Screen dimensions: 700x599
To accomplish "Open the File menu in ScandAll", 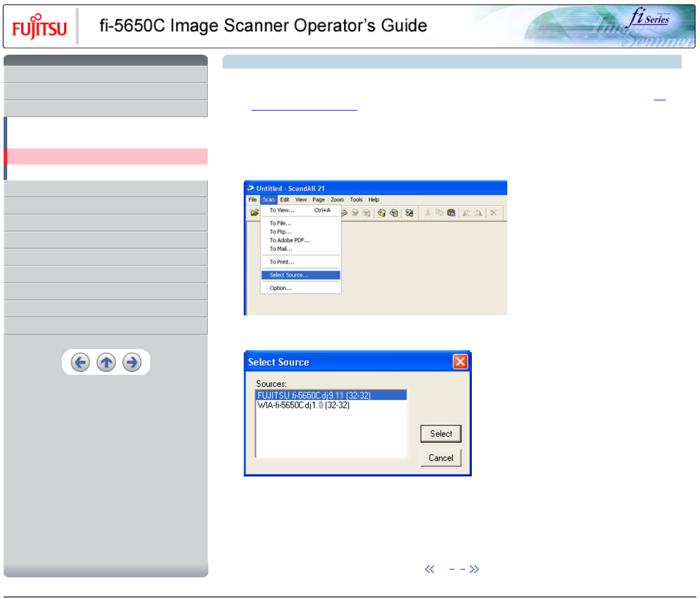I will point(253,199).
